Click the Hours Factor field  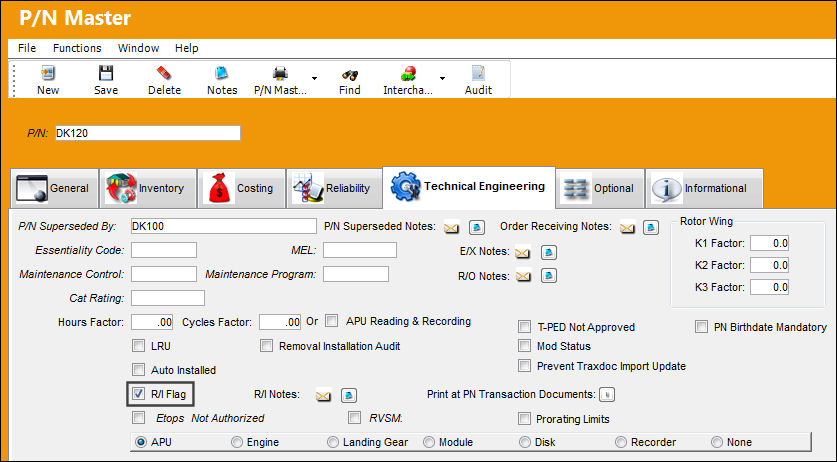(x=152, y=322)
